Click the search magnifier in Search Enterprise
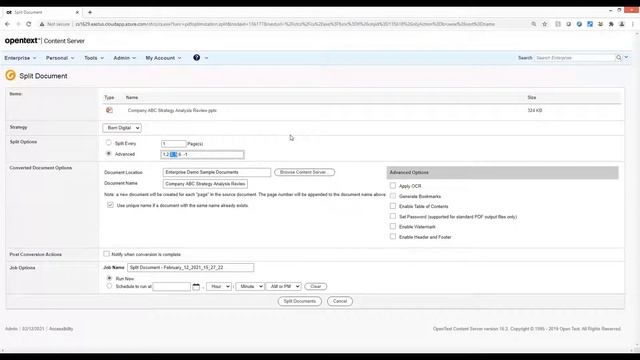Image resolution: width=640 pixels, height=360 pixels. point(618,58)
